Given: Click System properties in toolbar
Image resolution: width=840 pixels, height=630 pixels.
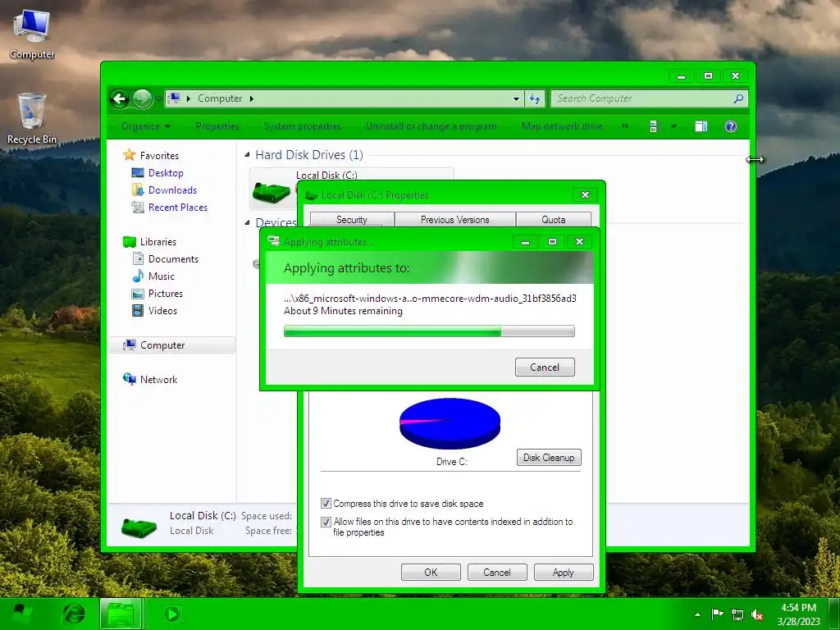Looking at the screenshot, I should point(302,126).
